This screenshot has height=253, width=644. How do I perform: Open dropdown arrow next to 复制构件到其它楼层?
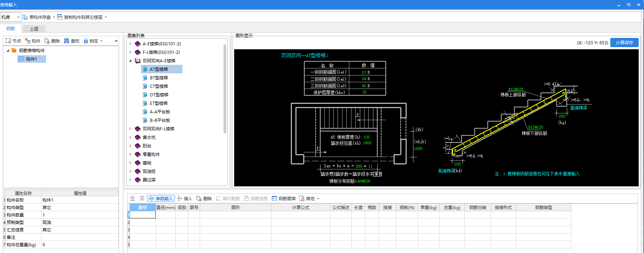[x=106, y=17]
